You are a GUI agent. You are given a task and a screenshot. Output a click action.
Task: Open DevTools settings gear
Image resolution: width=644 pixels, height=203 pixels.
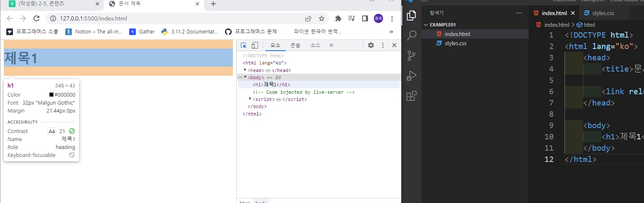(x=371, y=45)
